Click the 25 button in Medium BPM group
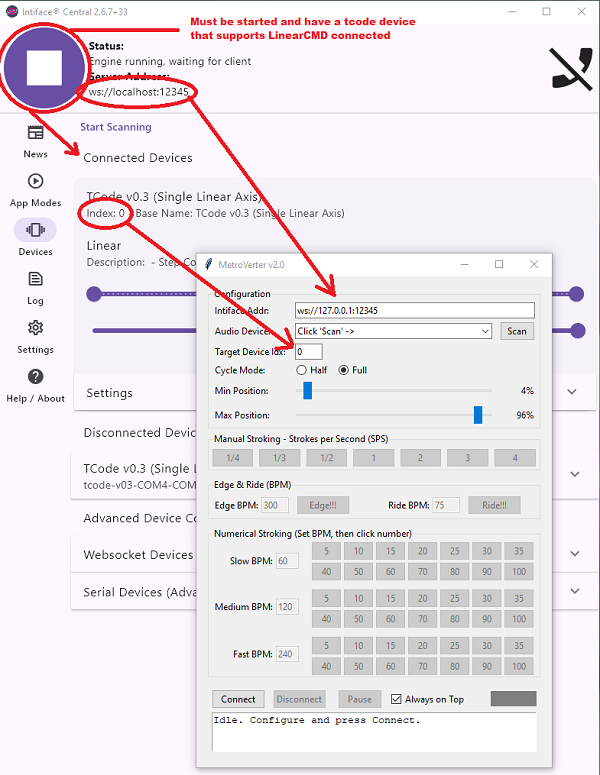The width and height of the screenshot is (600, 775). pos(455,598)
